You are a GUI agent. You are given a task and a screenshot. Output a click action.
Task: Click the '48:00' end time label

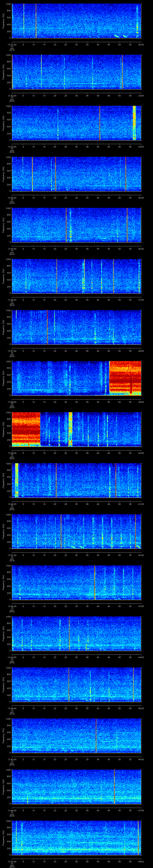tap(141, 861)
